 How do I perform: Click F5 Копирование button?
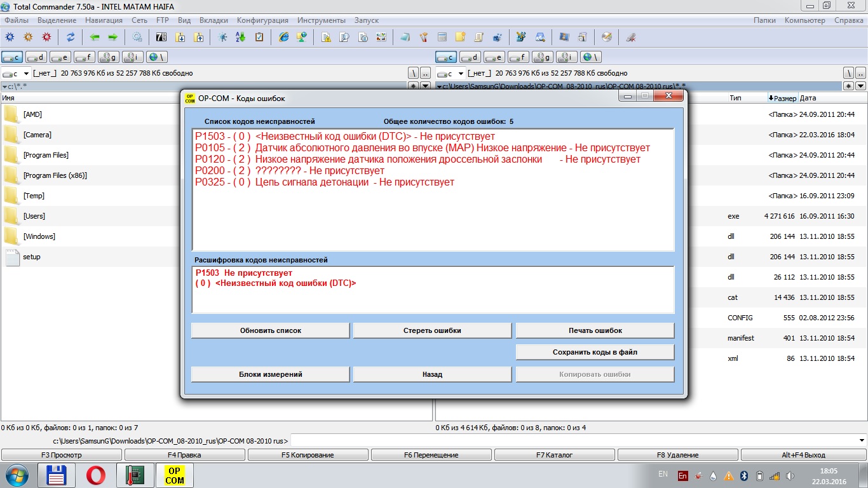[308, 455]
